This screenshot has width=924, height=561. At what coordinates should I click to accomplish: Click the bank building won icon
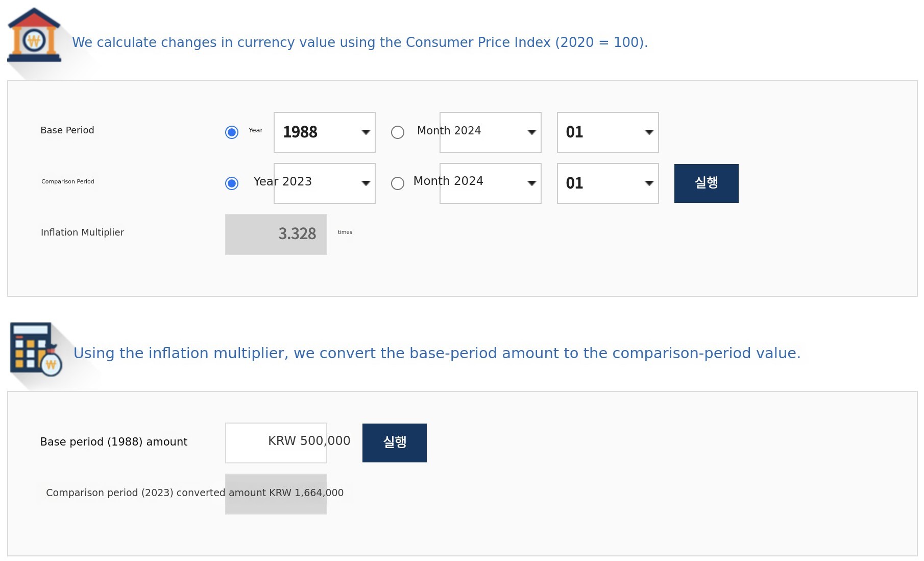point(34,35)
